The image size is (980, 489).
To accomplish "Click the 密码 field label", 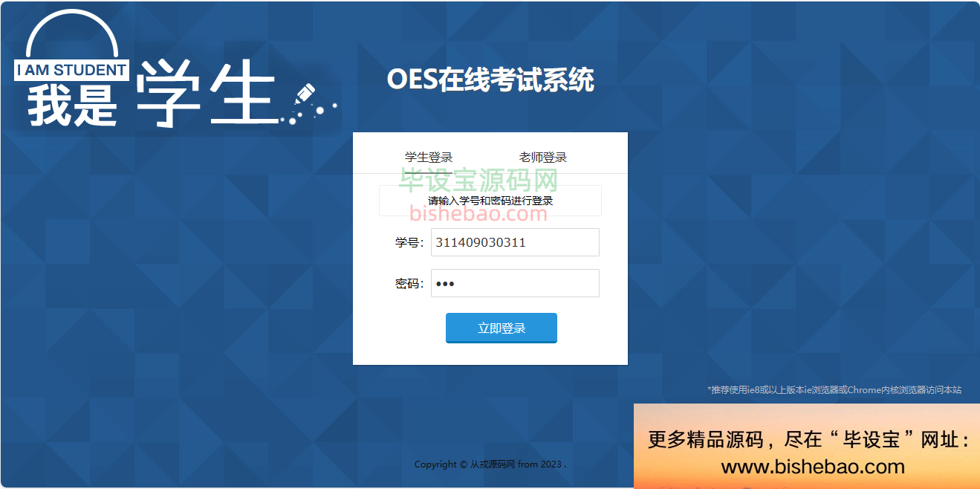I will pos(409,283).
